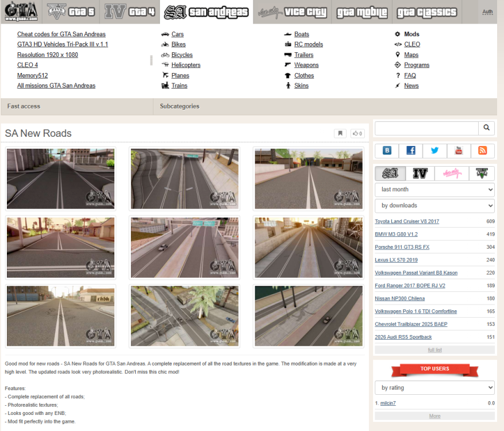This screenshot has width=504, height=431.
Task: Open the RSS feed icon
Action: point(483,151)
